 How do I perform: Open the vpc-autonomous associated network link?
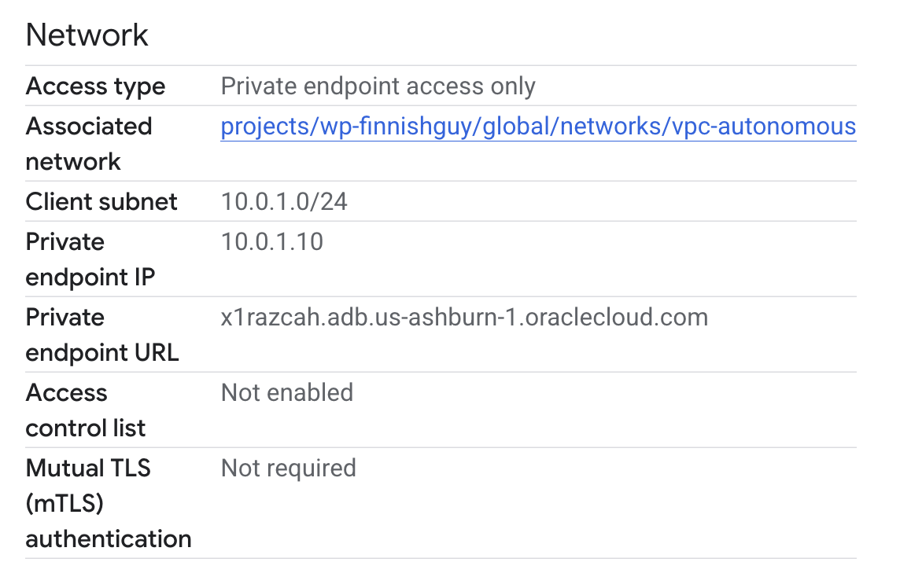[538, 127]
